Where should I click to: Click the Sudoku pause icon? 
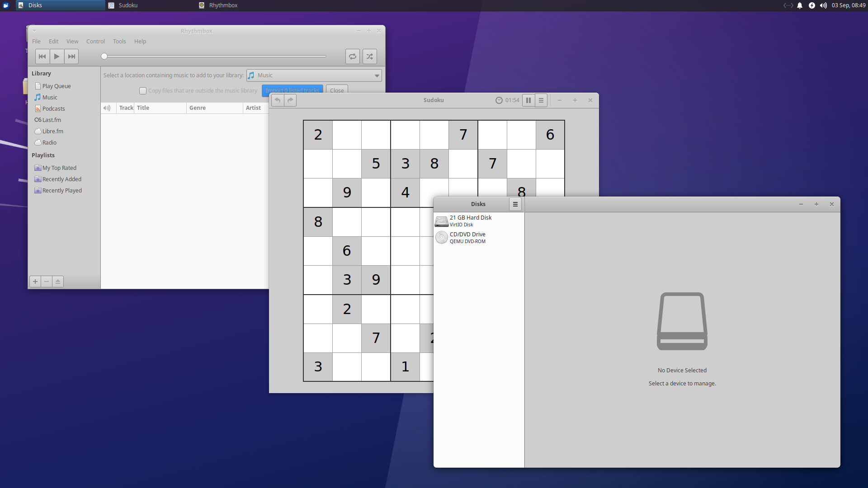click(527, 100)
